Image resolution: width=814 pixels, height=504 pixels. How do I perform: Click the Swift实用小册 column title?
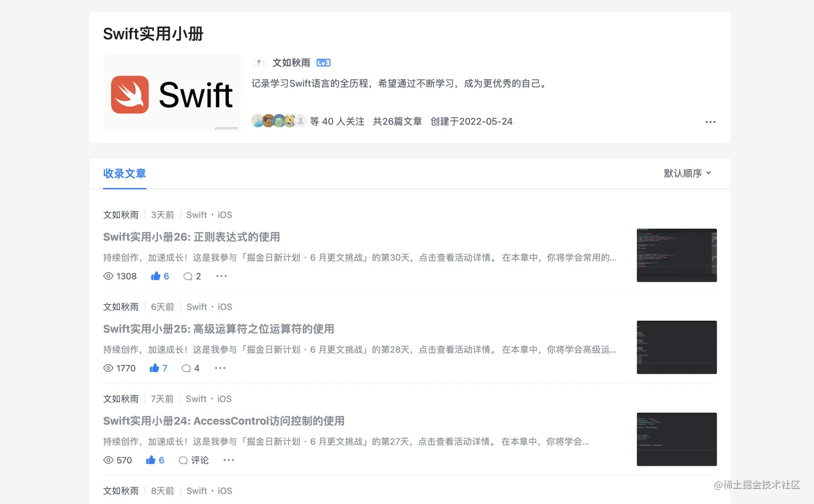(153, 34)
